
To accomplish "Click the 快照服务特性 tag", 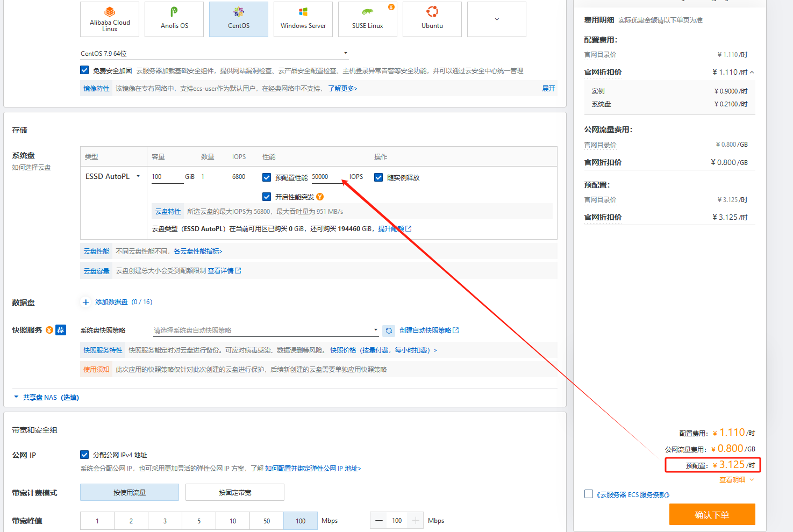I will [x=103, y=350].
